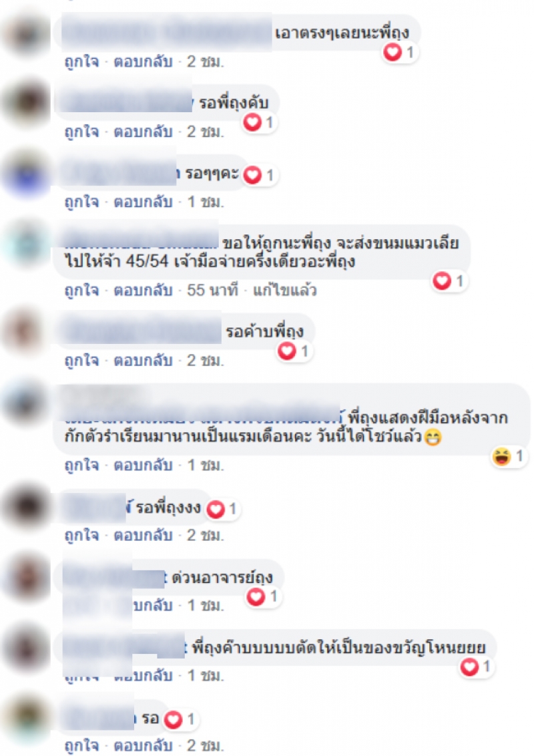Reply to the 'รอๆๆคะ' comment
The width and height of the screenshot is (534, 756).
[143, 202]
